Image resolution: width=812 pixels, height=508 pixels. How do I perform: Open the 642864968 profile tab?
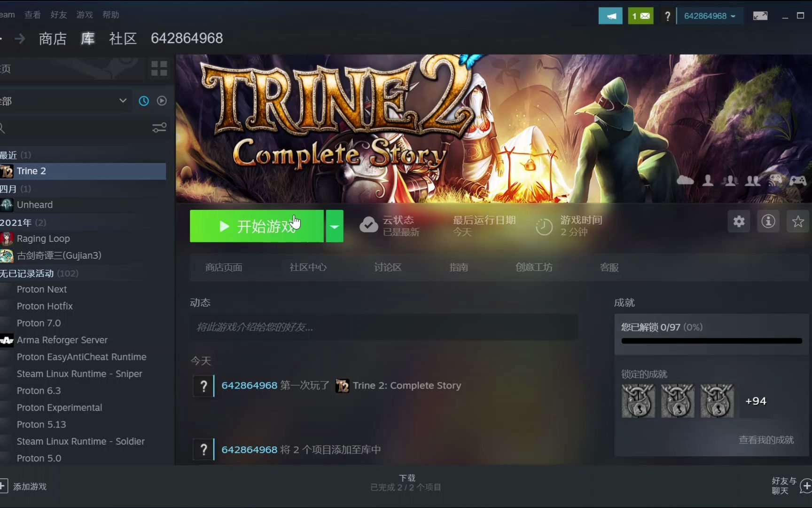click(187, 39)
